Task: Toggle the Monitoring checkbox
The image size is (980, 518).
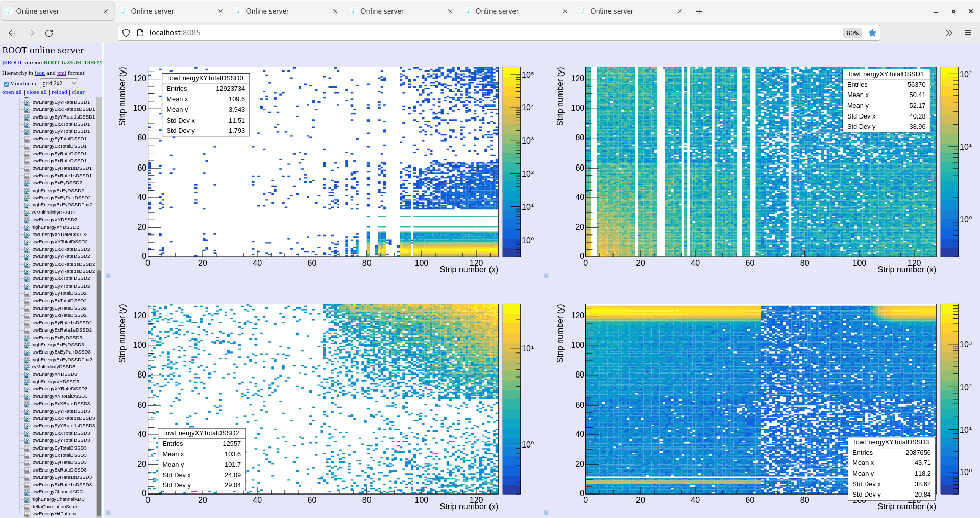Action: pos(6,84)
